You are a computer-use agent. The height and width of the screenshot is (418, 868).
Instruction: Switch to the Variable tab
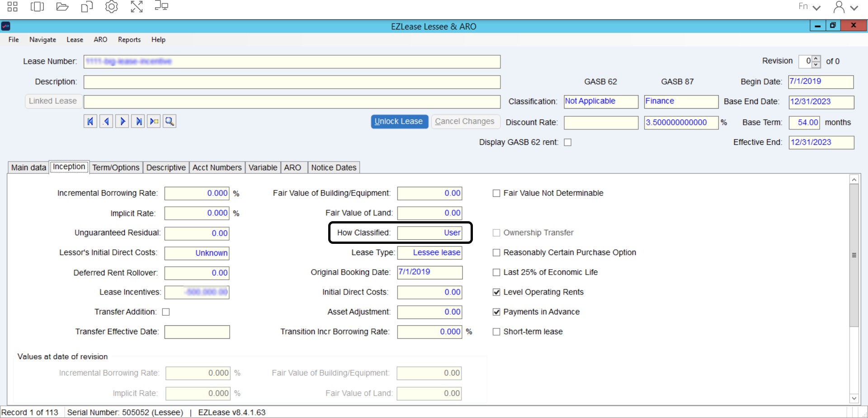pyautogui.click(x=263, y=167)
